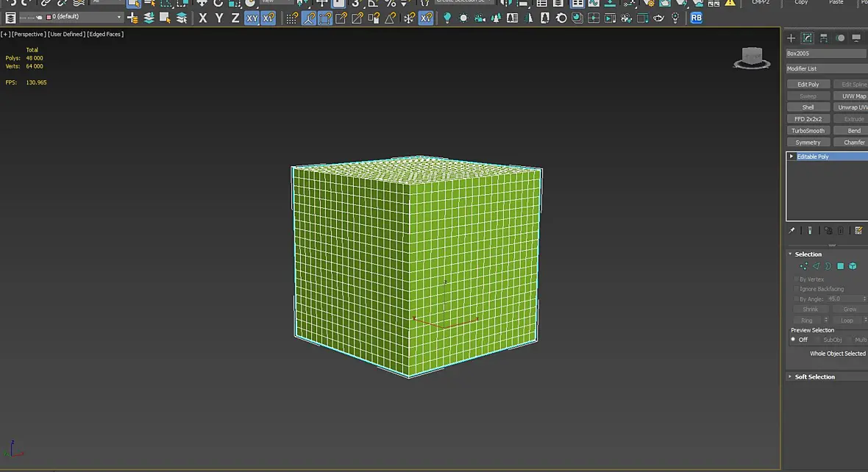Screen dimensions: 868x472
Task: Click the create new layer icon
Action: coord(132,18)
